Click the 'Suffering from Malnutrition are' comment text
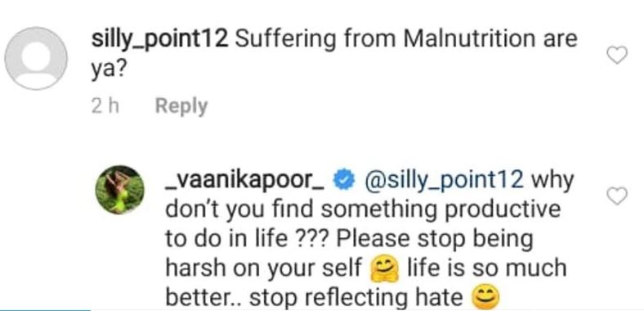Viewport: 644px width, 311px height. [x=407, y=39]
